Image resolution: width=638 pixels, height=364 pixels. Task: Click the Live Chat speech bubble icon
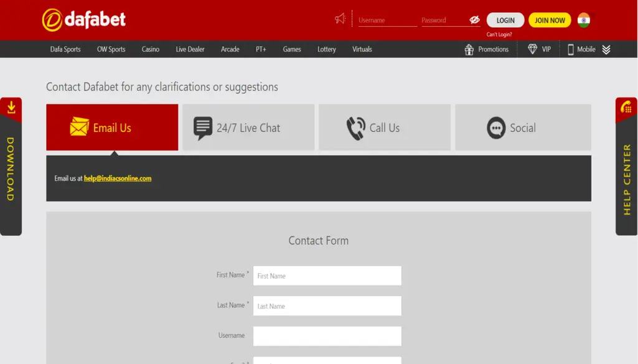(x=203, y=128)
